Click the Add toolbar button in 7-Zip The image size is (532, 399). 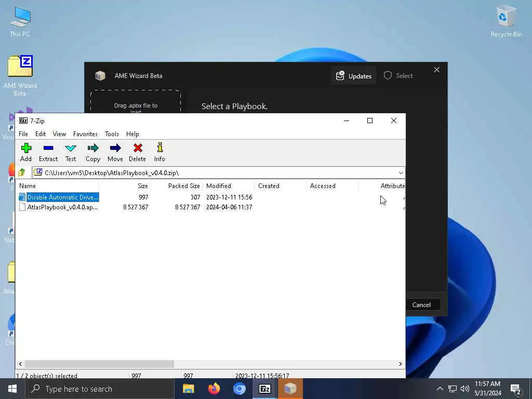click(x=26, y=152)
